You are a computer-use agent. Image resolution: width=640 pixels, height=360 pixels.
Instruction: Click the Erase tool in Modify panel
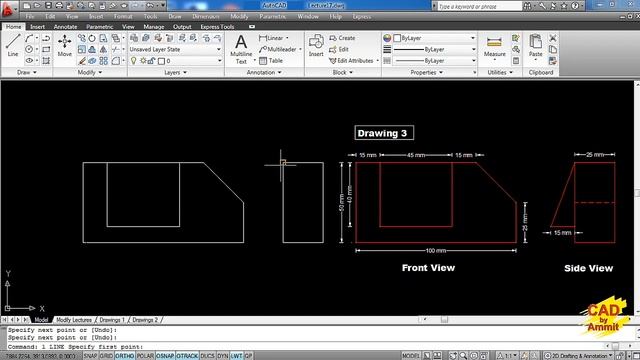pos(82,61)
